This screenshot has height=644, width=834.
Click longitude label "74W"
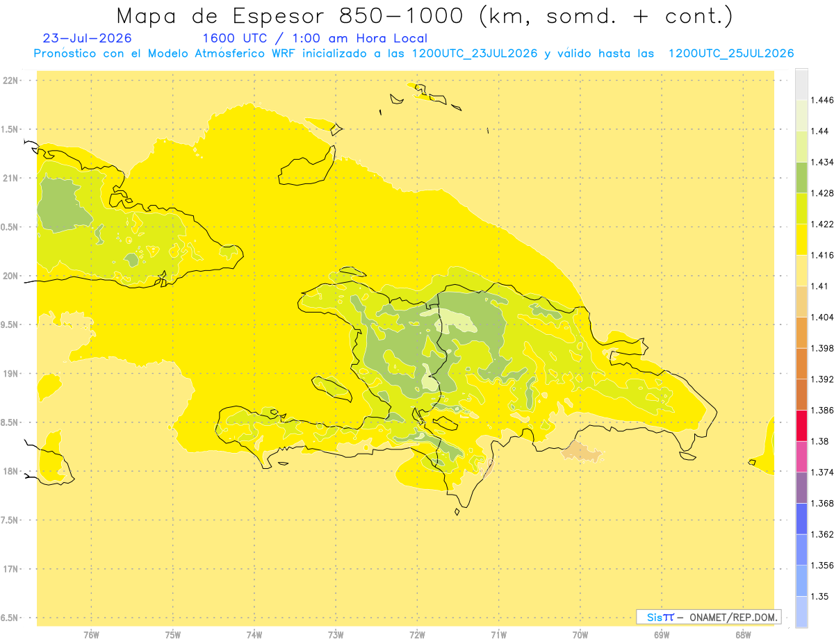[254, 635]
